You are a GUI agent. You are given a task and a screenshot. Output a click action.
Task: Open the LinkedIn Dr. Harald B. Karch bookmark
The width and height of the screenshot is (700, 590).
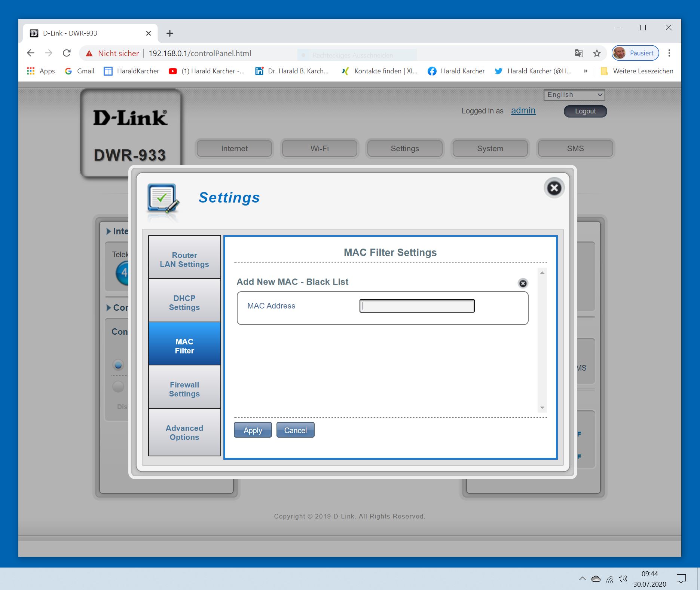[x=292, y=71]
